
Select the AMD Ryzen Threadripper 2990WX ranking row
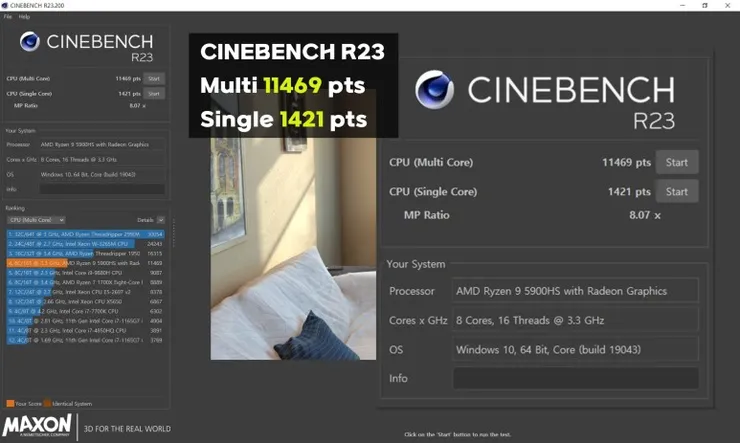(85, 234)
